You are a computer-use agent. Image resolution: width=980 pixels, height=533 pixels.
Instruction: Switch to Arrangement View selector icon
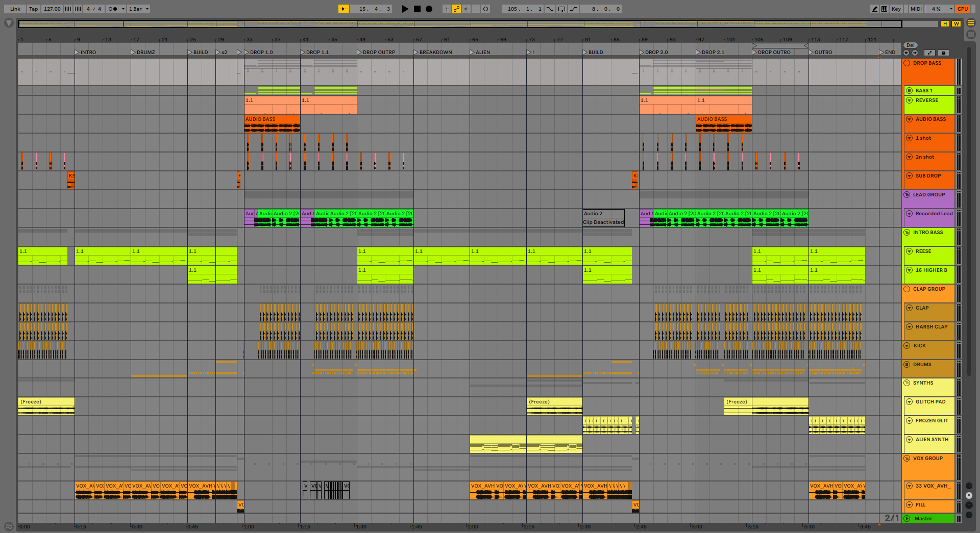pos(971,23)
